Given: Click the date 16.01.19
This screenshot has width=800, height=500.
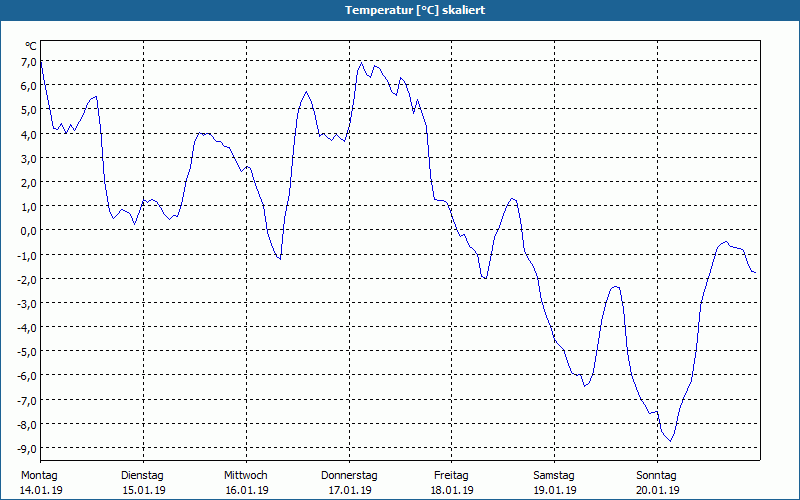Looking at the screenshot, I should tap(247, 490).
